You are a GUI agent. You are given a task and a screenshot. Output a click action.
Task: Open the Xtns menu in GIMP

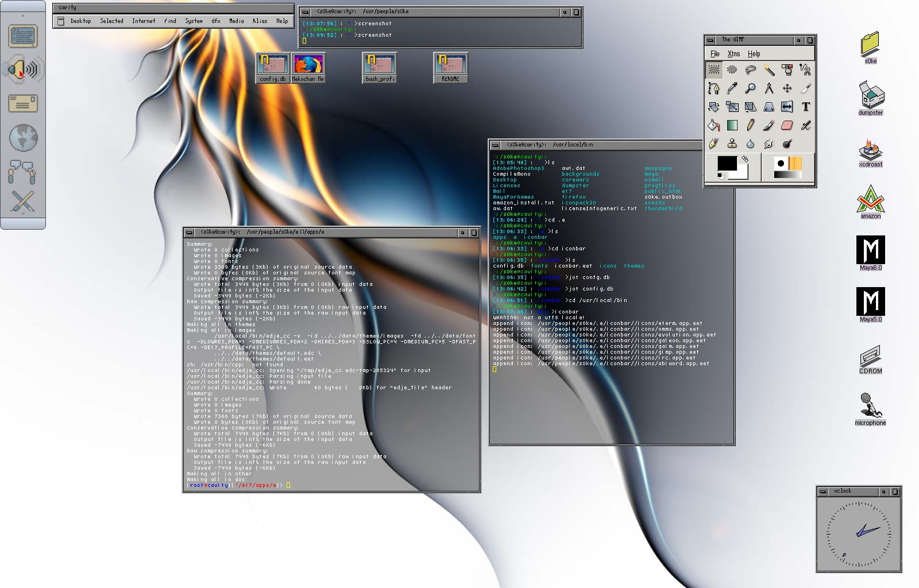tap(733, 54)
